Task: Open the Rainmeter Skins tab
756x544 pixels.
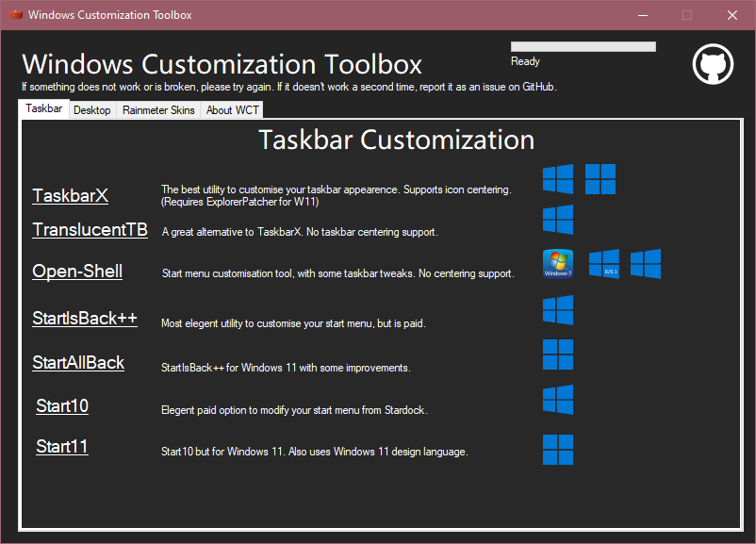Action: pos(157,109)
